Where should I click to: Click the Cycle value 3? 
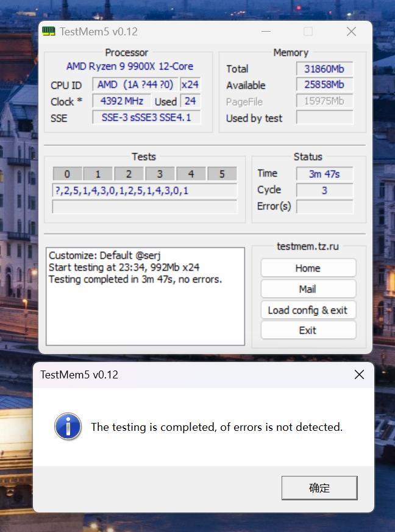(x=324, y=190)
